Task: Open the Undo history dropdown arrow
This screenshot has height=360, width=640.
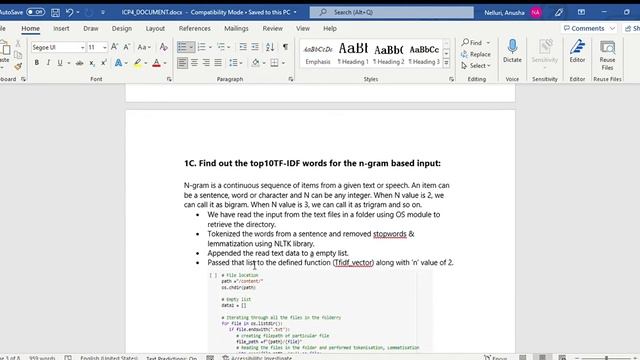Action: coord(78,13)
